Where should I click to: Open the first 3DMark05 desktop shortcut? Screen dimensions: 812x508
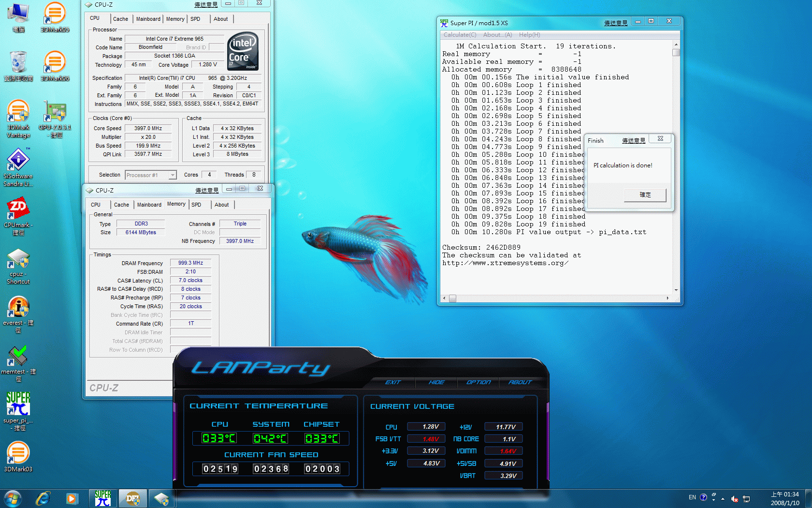(x=55, y=17)
